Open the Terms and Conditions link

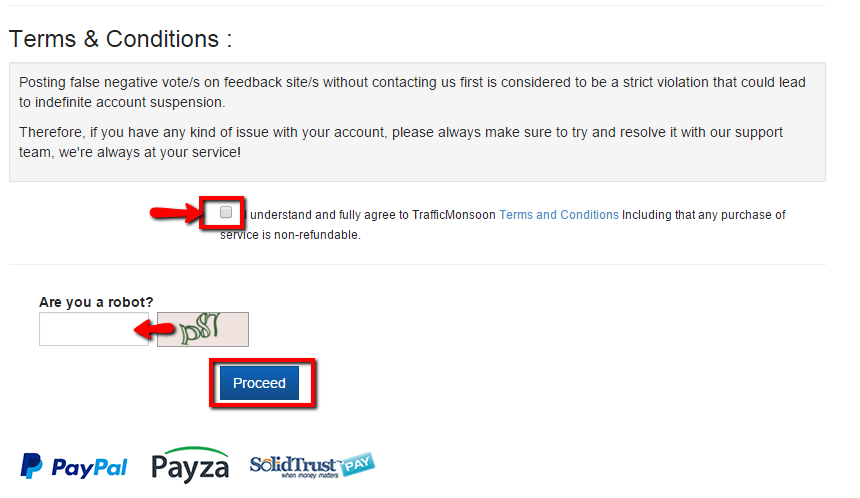pos(558,215)
